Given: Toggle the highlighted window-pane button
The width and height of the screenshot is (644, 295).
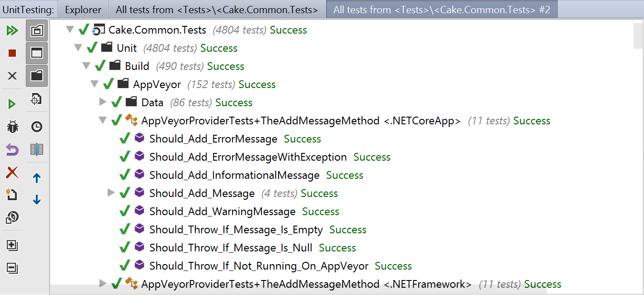Looking at the screenshot, I should (x=37, y=53).
